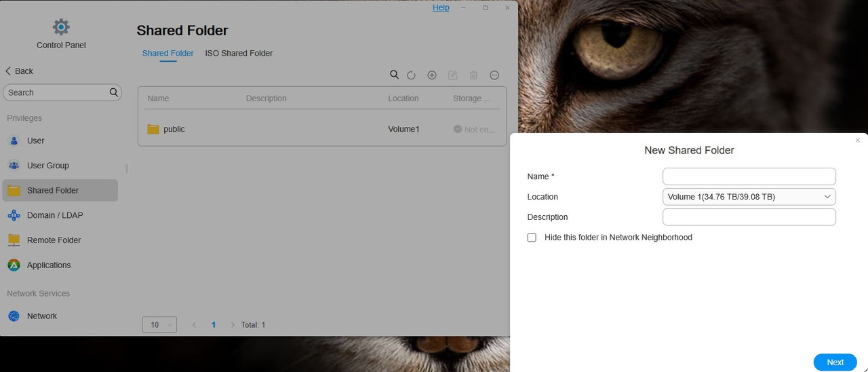The height and width of the screenshot is (372, 868).
Task: Open Remote Folder settings
Action: [x=60, y=240]
